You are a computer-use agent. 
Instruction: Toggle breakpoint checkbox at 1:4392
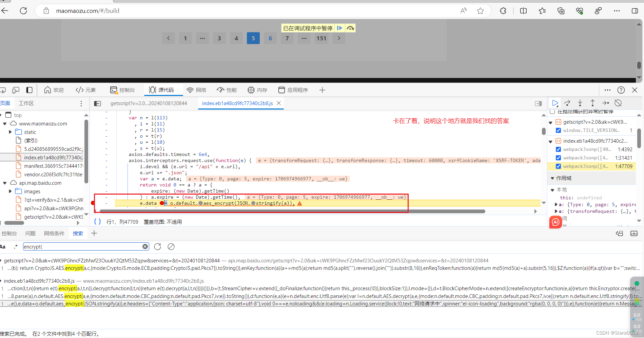pyautogui.click(x=558, y=149)
